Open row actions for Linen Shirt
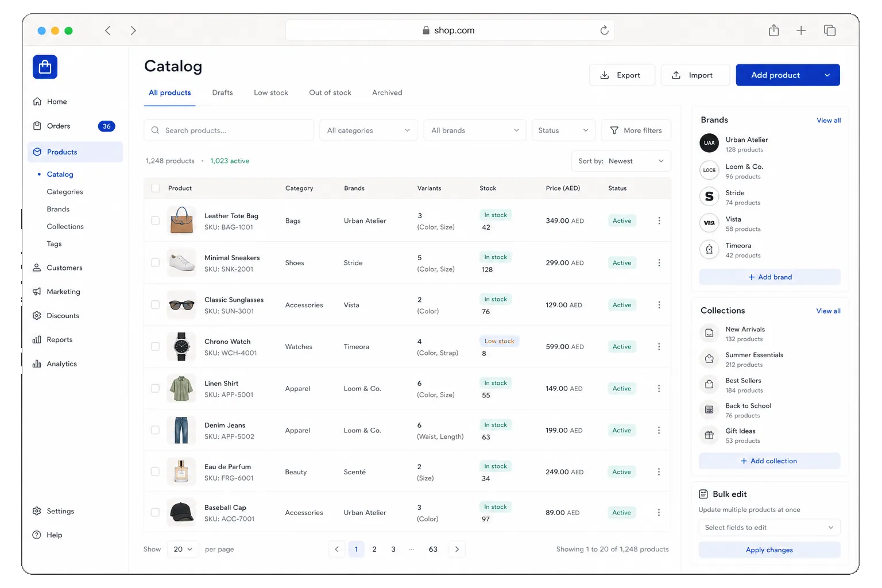882x588 pixels. 659,389
